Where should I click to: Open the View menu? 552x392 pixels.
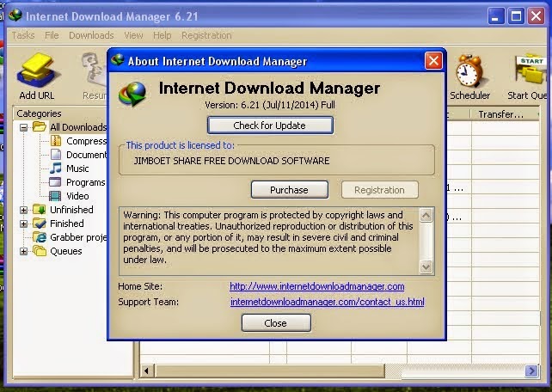[133, 35]
